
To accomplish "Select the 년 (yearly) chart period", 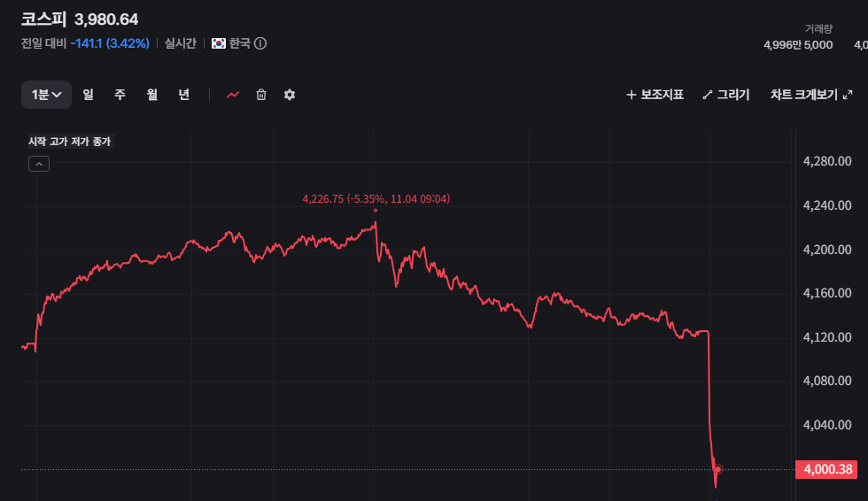I will pos(183,95).
